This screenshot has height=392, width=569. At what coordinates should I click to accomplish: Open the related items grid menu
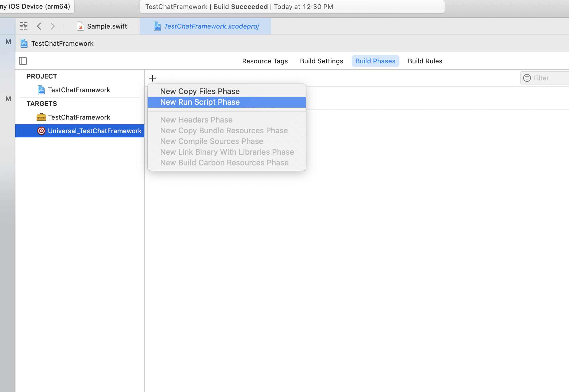[24, 26]
